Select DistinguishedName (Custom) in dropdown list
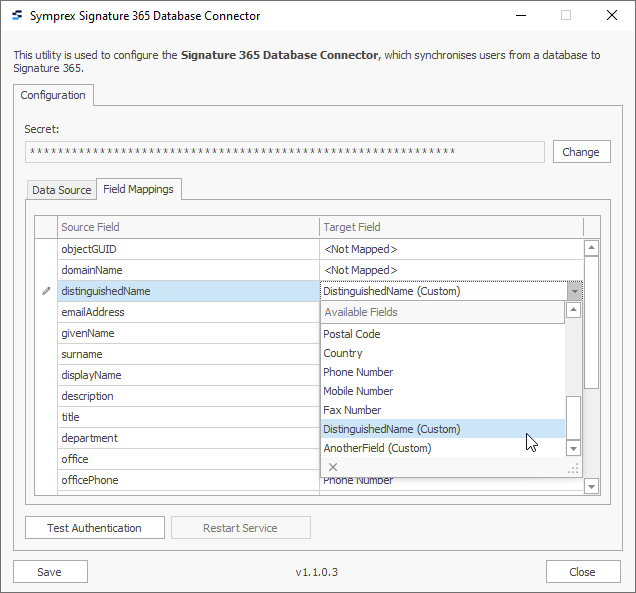This screenshot has width=636, height=593. coord(443,429)
